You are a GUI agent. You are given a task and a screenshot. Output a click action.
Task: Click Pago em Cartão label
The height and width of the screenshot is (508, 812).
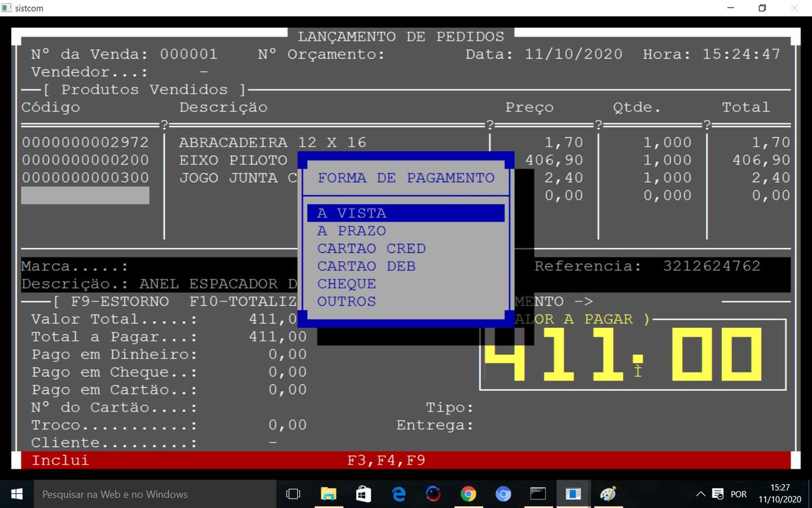114,389
